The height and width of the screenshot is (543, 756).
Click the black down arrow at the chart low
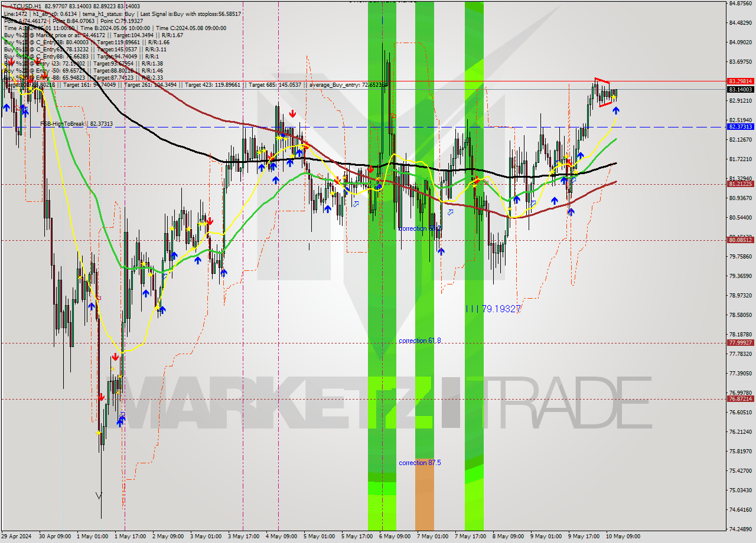[x=99, y=495]
